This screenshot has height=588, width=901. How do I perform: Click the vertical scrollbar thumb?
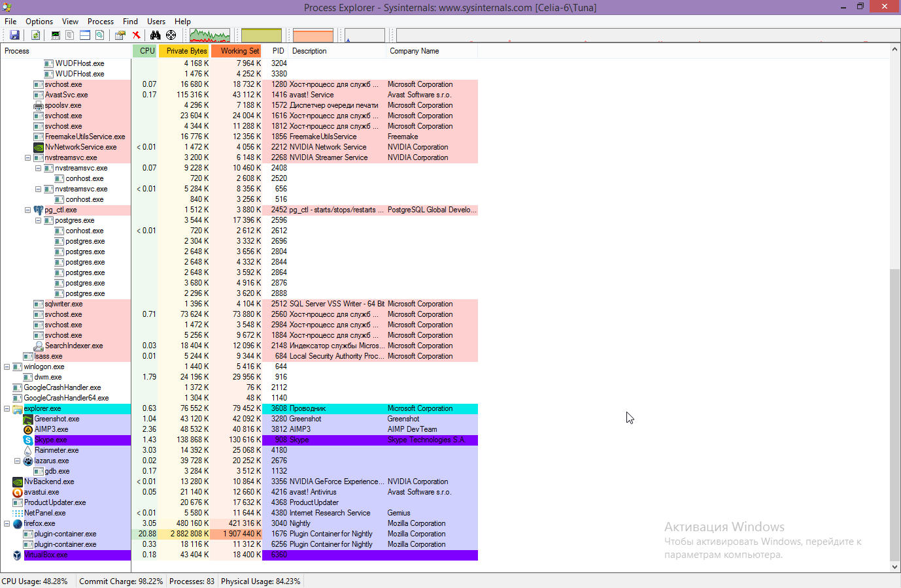coord(895,414)
